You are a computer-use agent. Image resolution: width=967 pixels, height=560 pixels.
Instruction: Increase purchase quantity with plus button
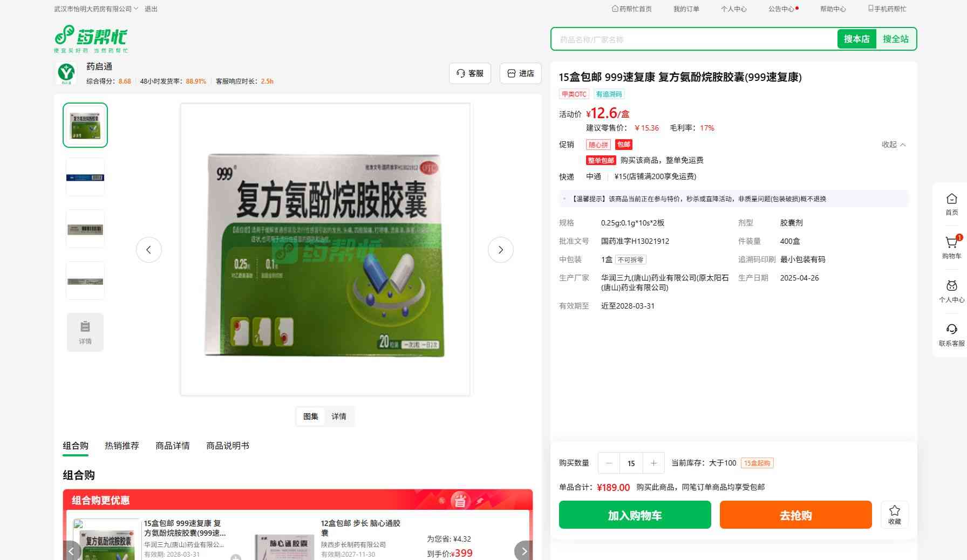tap(653, 463)
